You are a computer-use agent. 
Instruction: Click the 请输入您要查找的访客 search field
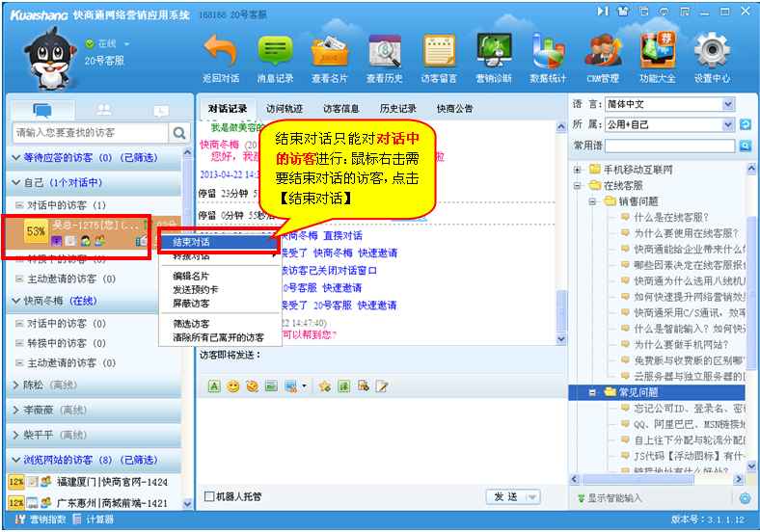click(x=89, y=132)
